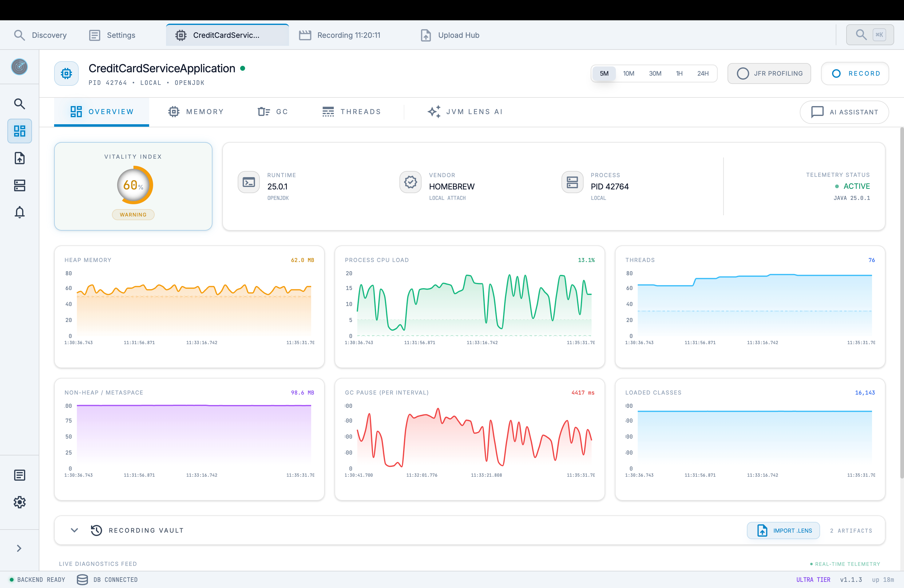This screenshot has width=904, height=588.
Task: Open the upload file sidebar icon
Action: [19, 158]
